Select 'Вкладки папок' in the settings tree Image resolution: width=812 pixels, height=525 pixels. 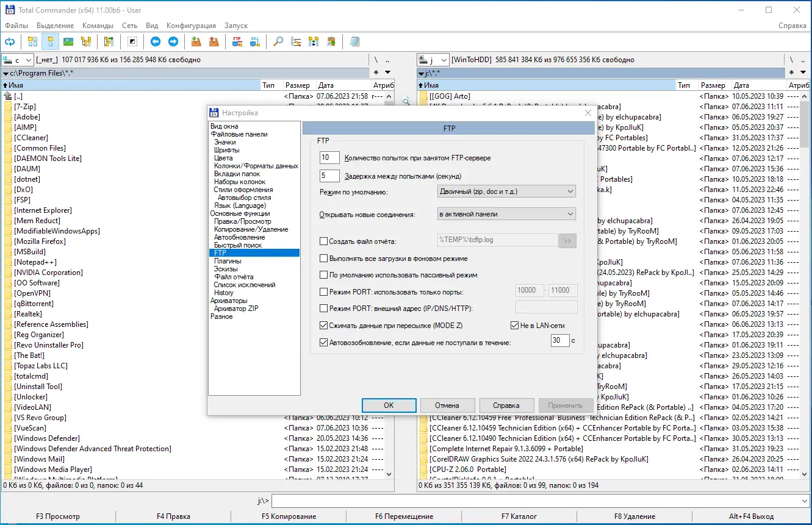click(237, 174)
